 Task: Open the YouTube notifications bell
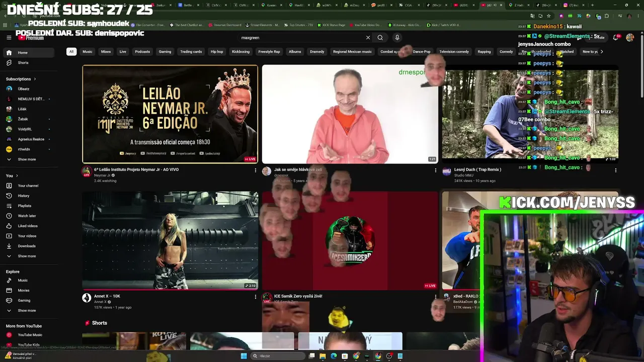click(616, 37)
